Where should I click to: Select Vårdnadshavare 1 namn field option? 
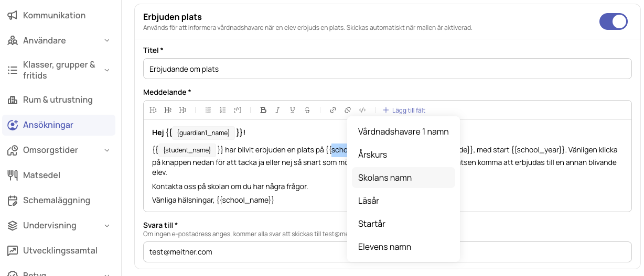[403, 131]
